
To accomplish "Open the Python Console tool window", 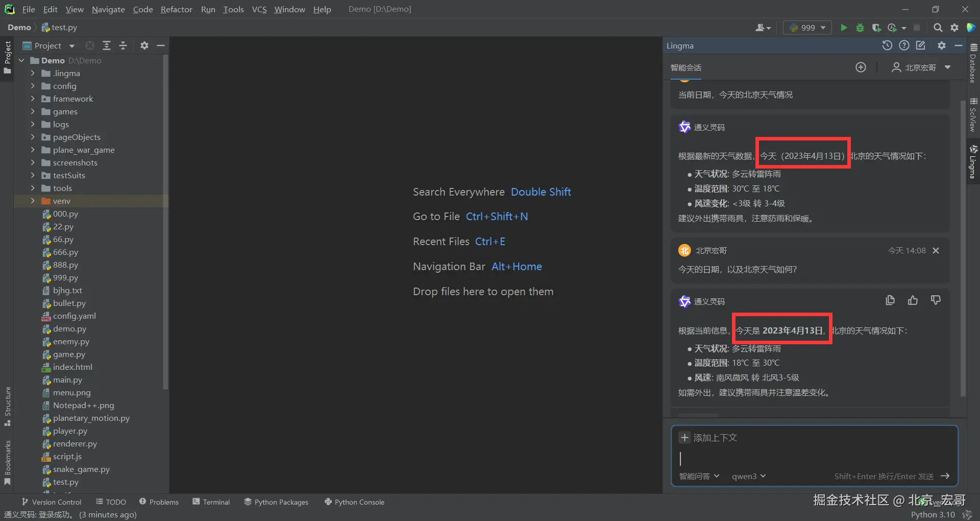I will click(355, 502).
